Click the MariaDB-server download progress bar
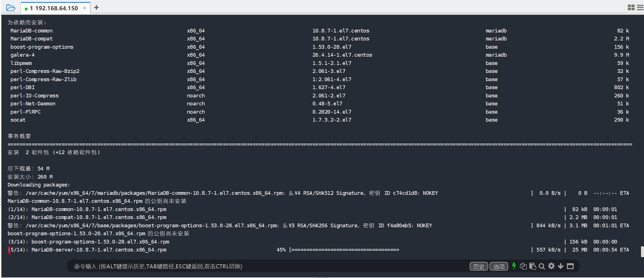The height and width of the screenshot is (278, 644). coord(345,250)
